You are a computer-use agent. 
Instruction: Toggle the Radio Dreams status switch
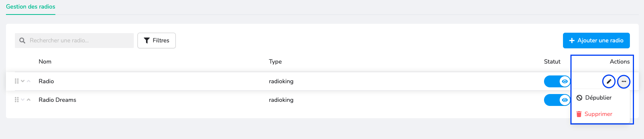557,100
